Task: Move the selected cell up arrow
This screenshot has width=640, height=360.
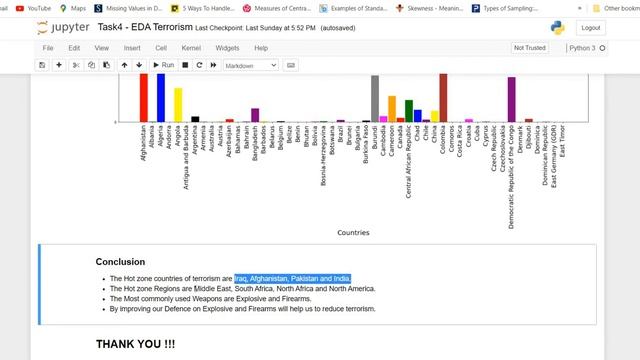Action: pos(124,65)
